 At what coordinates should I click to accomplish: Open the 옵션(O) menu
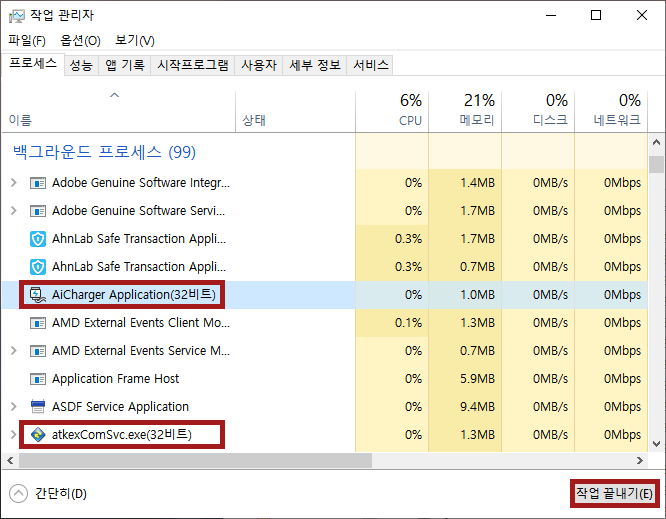[x=80, y=40]
